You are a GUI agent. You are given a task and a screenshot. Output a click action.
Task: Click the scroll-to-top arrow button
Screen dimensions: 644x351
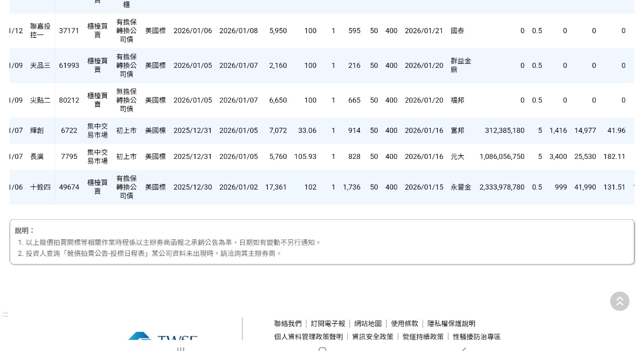pyautogui.click(x=620, y=301)
